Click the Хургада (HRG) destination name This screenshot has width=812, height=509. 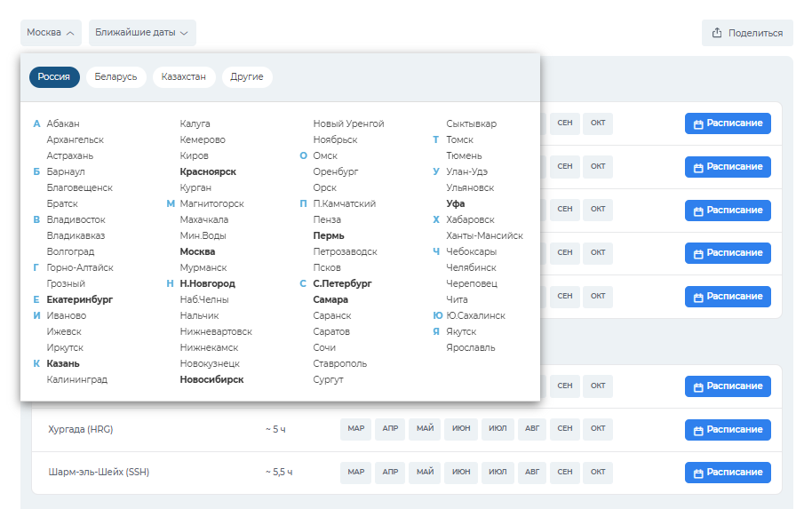(80, 429)
